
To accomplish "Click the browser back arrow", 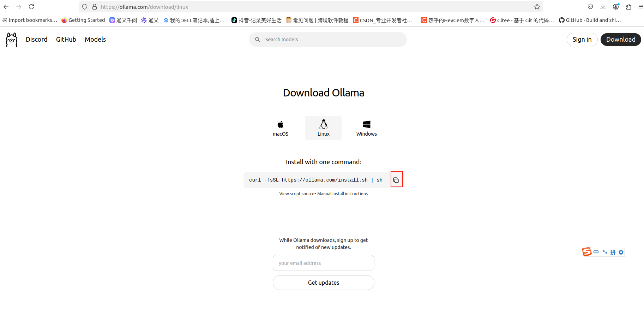I will click(x=6, y=7).
